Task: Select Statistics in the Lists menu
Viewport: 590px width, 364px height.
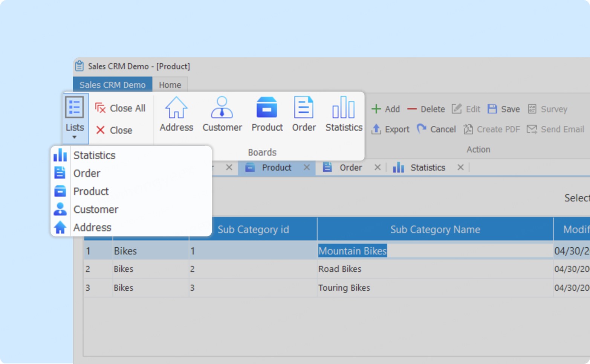Action: tap(131, 155)
